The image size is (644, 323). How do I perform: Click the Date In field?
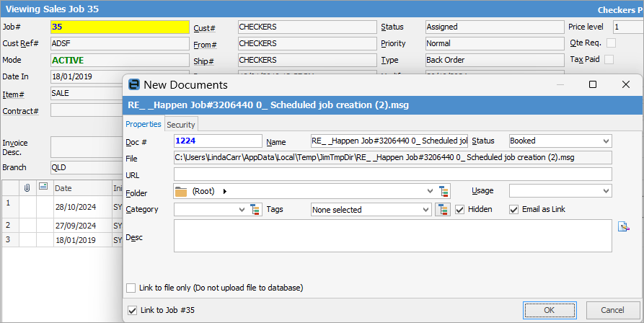tap(87, 76)
